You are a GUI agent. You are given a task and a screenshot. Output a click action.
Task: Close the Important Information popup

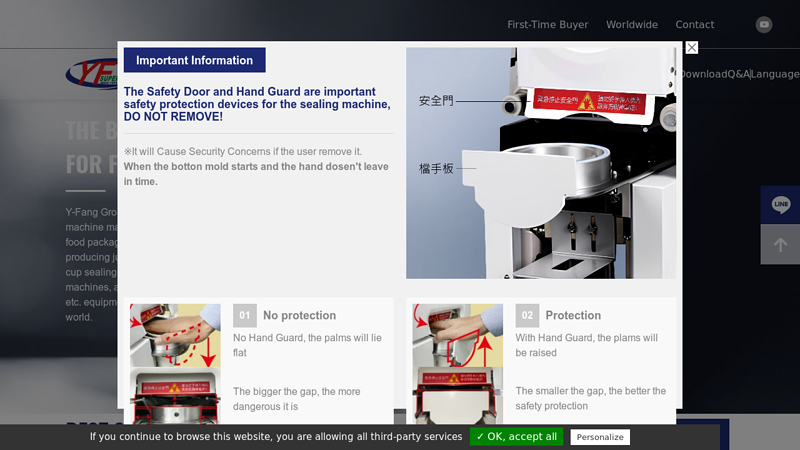pos(691,48)
